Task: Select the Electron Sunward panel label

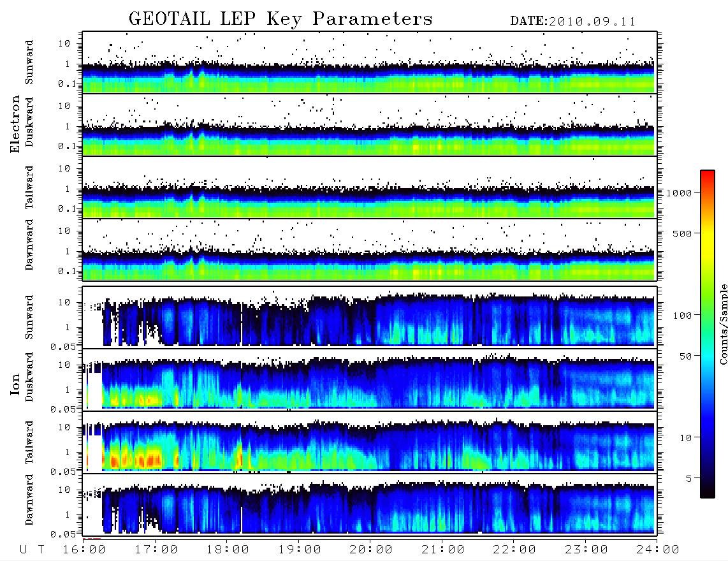Action: [x=29, y=62]
